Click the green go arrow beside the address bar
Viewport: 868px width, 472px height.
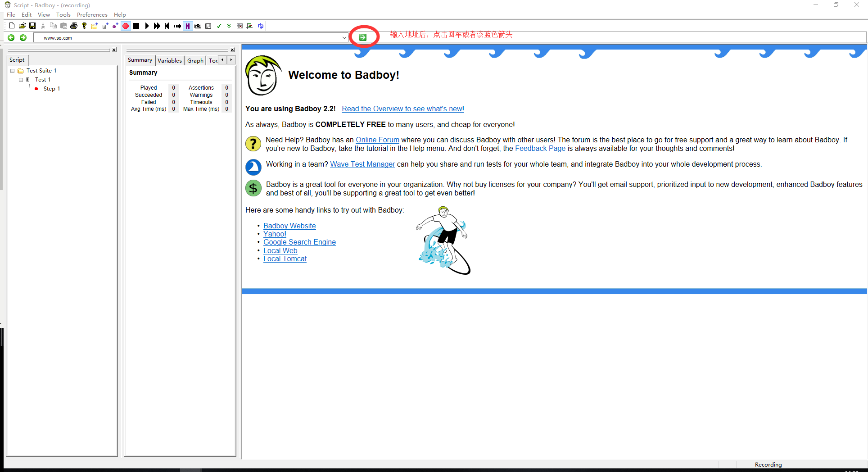363,37
